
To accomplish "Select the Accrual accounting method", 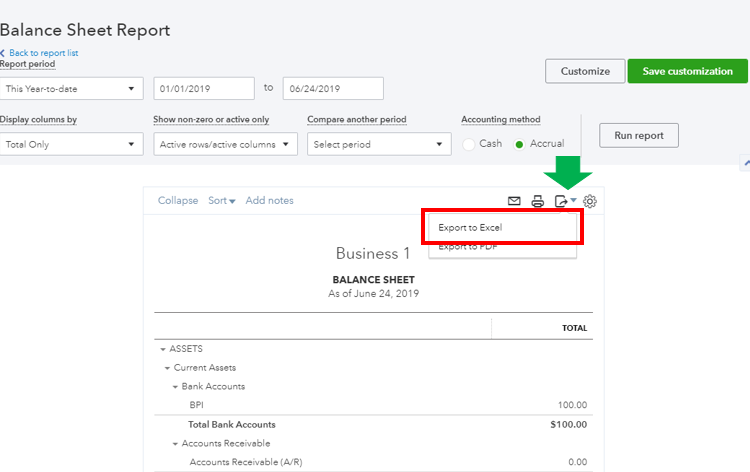I will click(x=519, y=144).
